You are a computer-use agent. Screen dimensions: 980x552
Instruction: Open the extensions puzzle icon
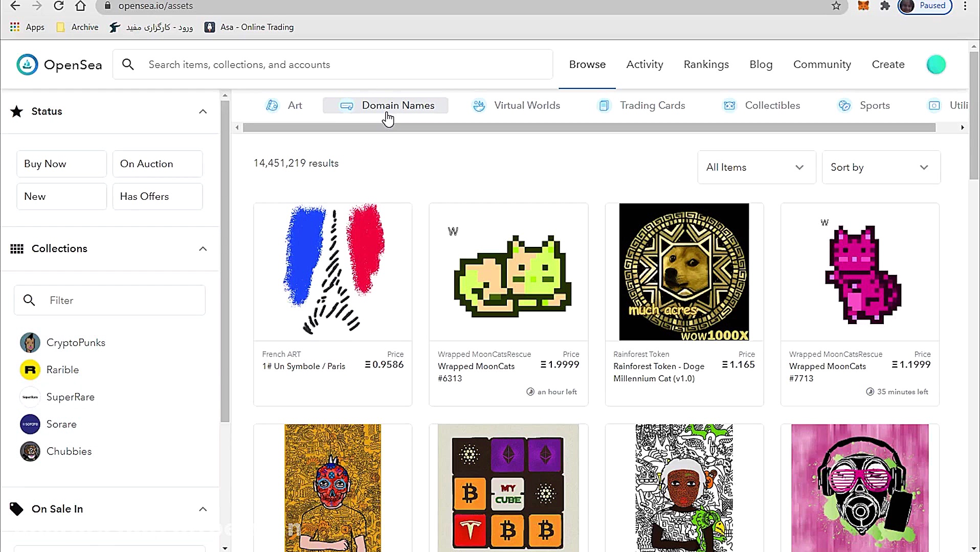(x=885, y=6)
